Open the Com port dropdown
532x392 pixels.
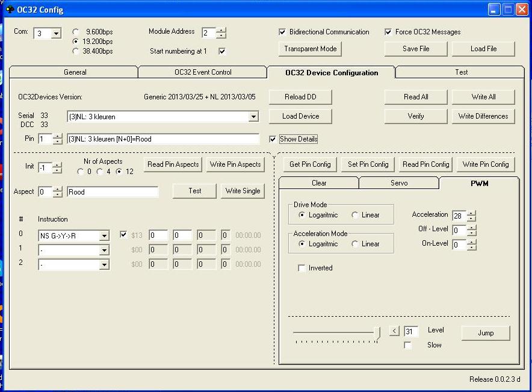tap(56, 34)
